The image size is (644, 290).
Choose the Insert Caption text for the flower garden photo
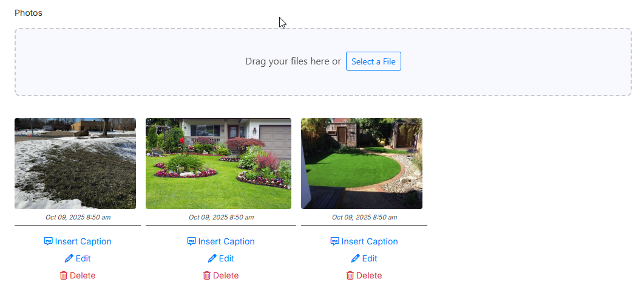tap(226, 241)
